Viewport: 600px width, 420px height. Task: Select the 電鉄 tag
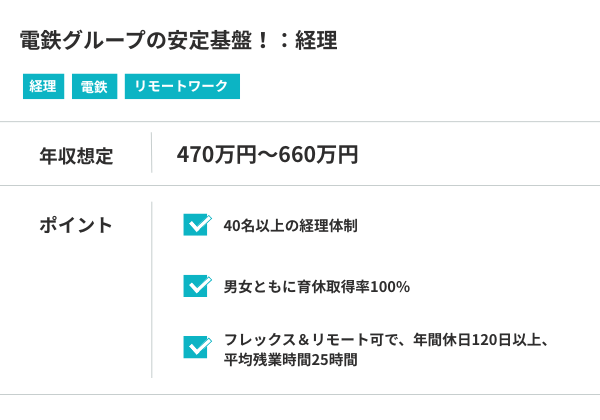[x=94, y=87]
